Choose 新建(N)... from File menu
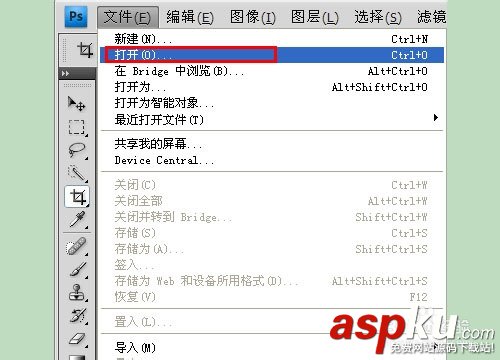This screenshot has height=360, width=500. [272, 39]
